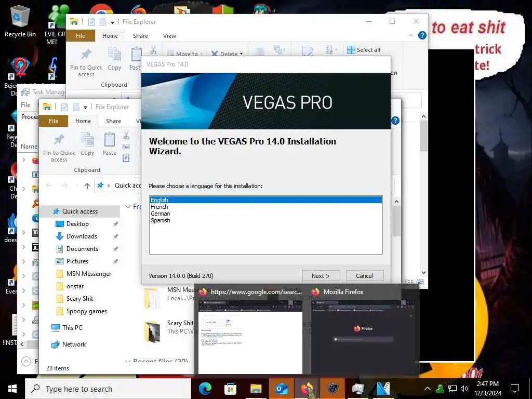Click the Cut scissors icon in back File Explorer
The image size is (532, 399).
(153, 50)
